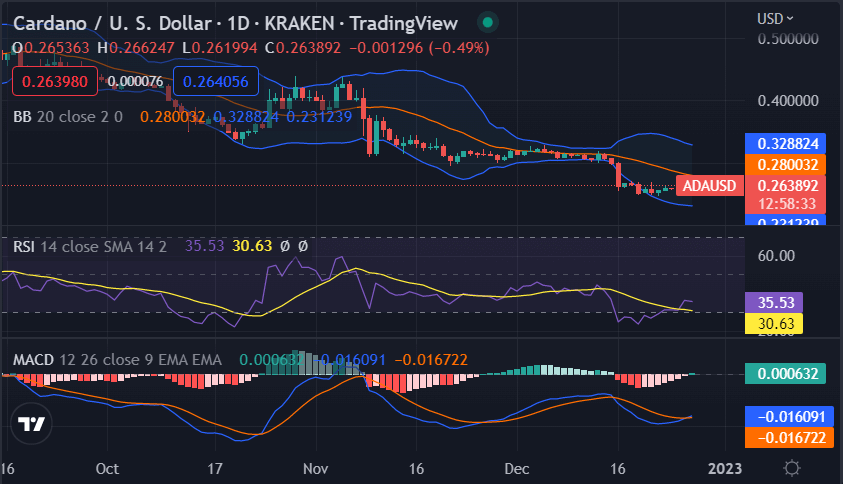This screenshot has height=484, width=843.
Task: Click the Oct date axis label
Action: (107, 469)
